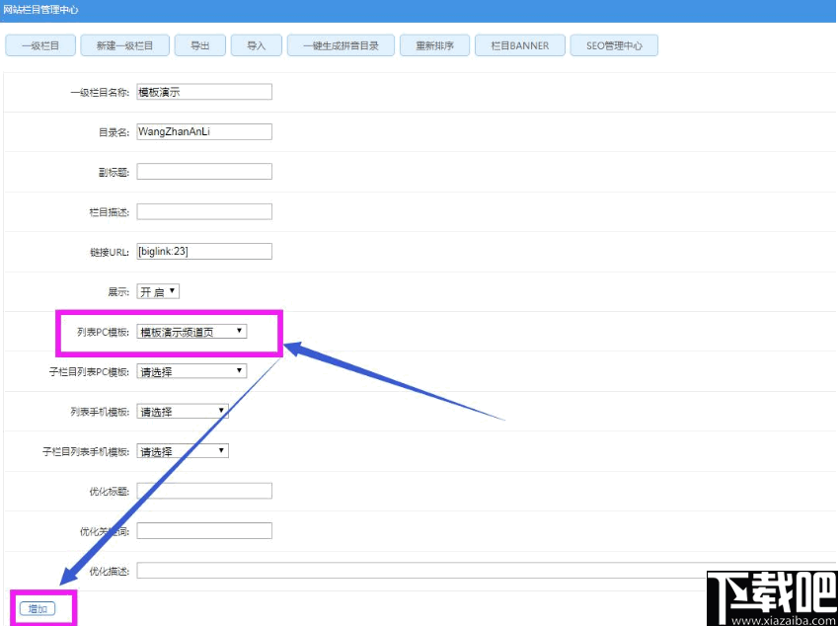Screen dimensions: 840x626
Task: Open the 列表手机模板 dropdown
Action: [182, 411]
